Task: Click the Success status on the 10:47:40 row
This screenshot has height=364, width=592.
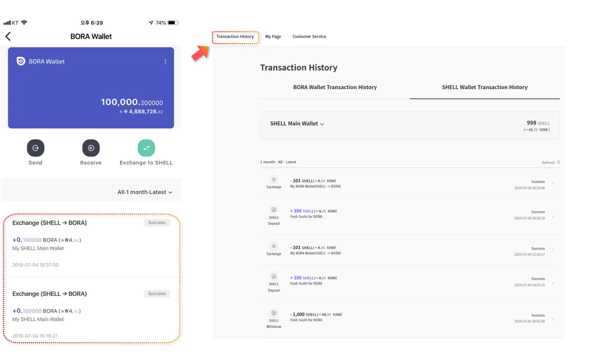Action: pos(538,315)
